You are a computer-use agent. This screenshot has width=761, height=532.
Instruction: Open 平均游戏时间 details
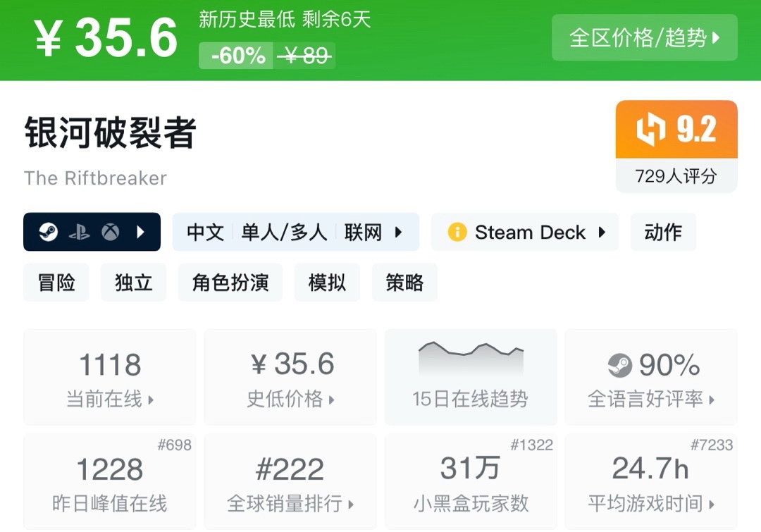click(651, 481)
